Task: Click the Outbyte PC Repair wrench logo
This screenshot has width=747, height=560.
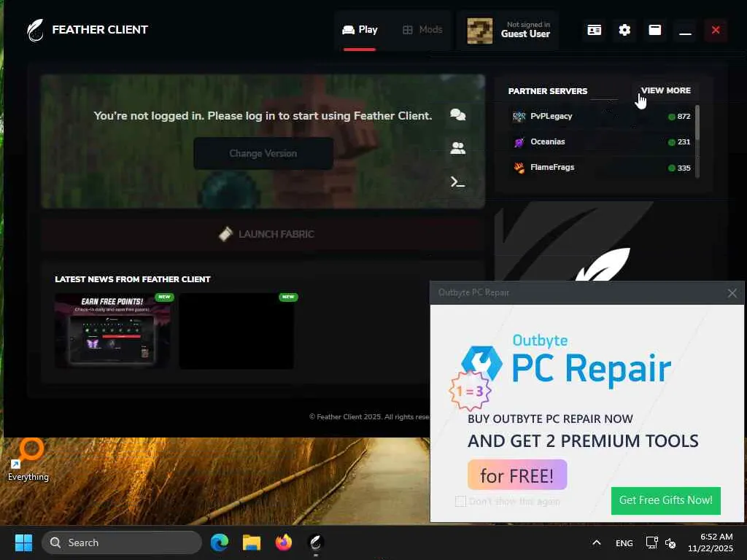Action: (x=481, y=363)
